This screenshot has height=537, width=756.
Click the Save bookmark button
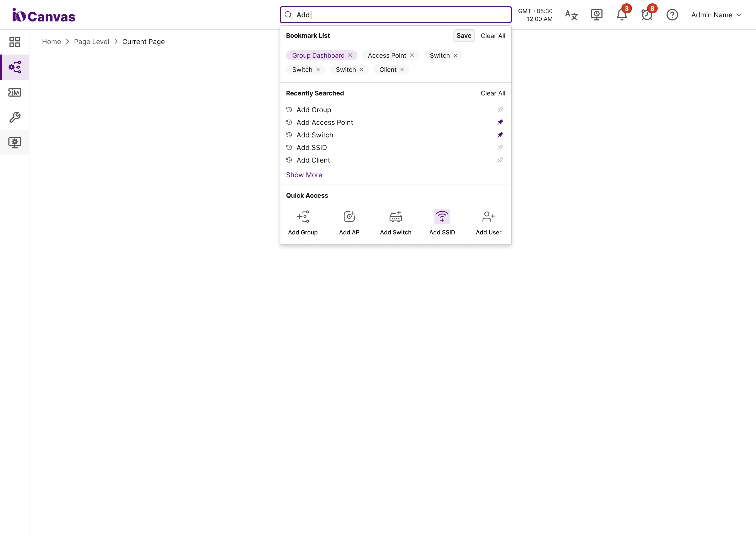463,36
